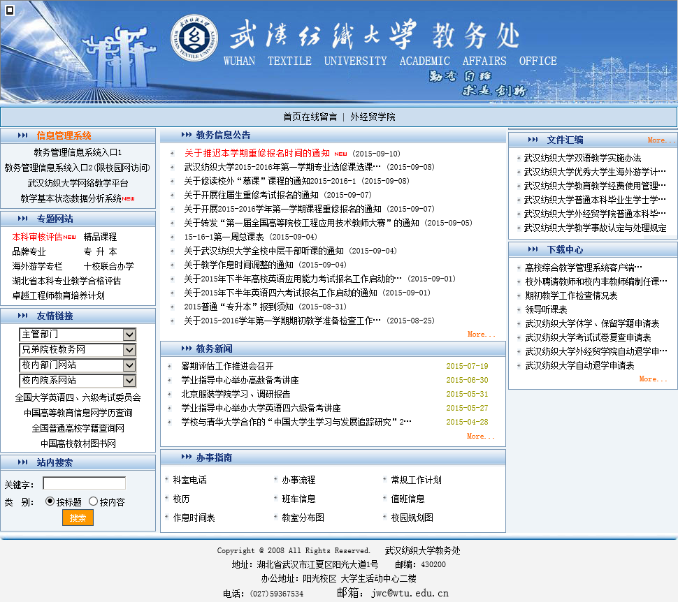678x616 pixels.
Task: Open notice 15-16-1第一周总课表
Action: (224, 237)
